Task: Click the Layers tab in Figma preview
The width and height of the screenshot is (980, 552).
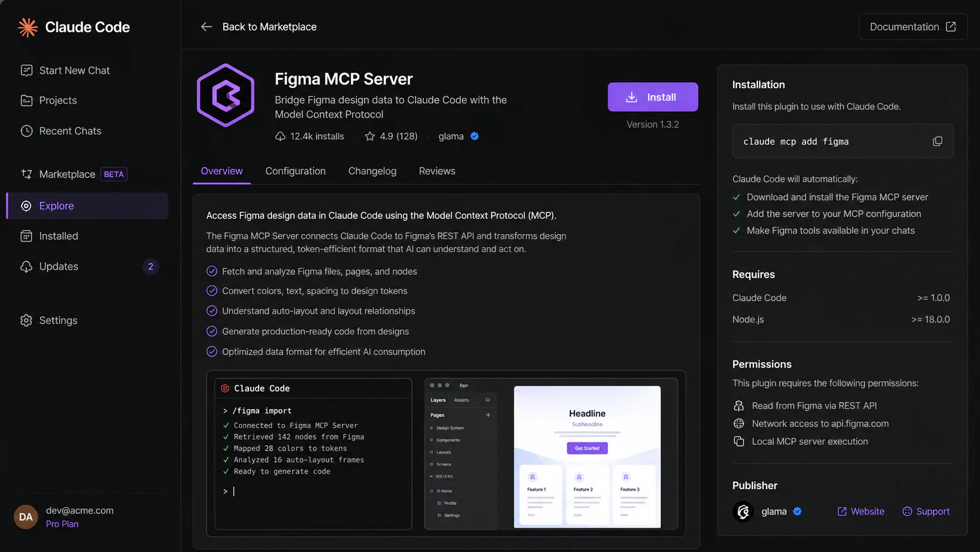Action: pyautogui.click(x=438, y=400)
